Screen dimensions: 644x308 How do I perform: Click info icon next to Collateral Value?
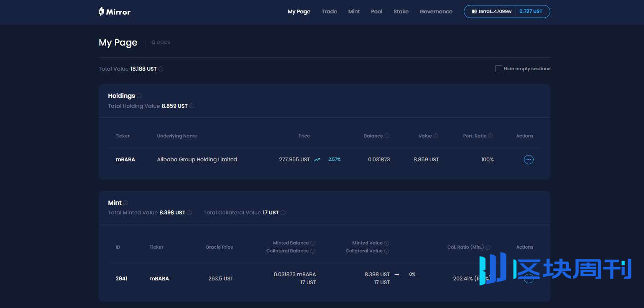pos(387,251)
